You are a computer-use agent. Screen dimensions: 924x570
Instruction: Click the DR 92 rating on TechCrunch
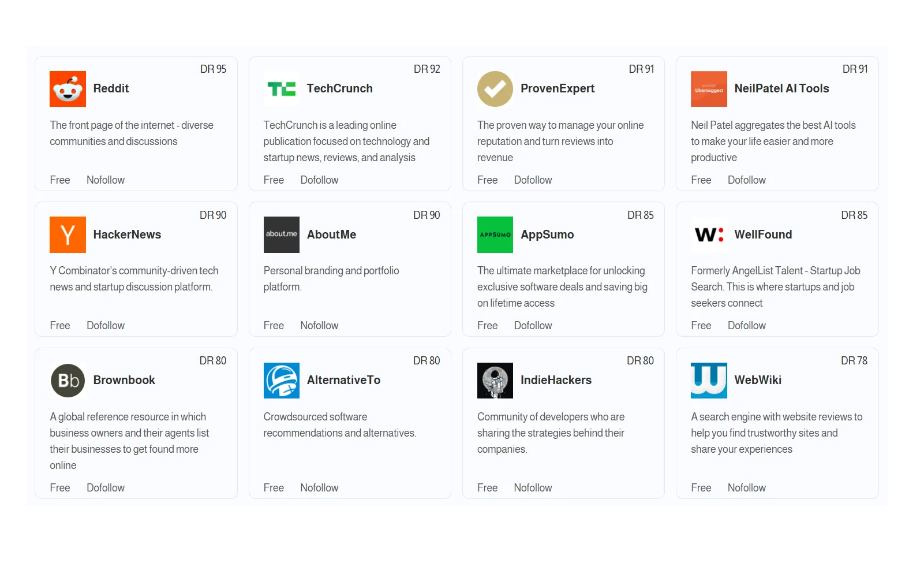tap(427, 69)
